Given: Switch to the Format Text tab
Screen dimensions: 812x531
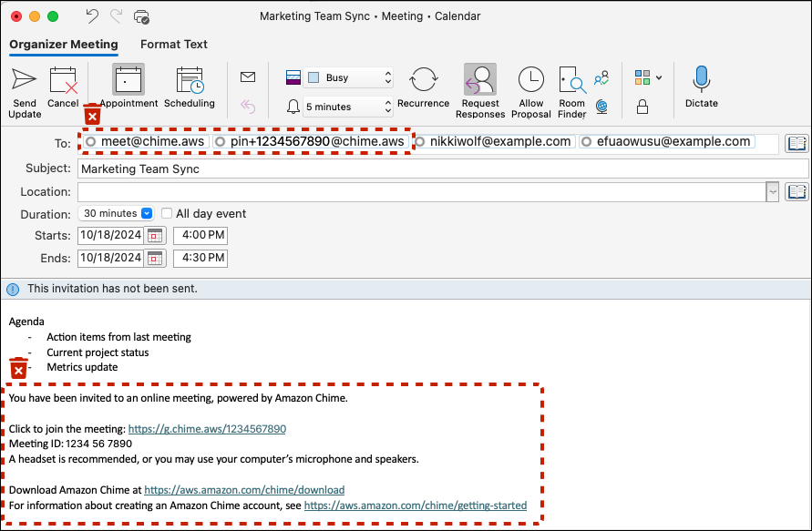Looking at the screenshot, I should (173, 44).
